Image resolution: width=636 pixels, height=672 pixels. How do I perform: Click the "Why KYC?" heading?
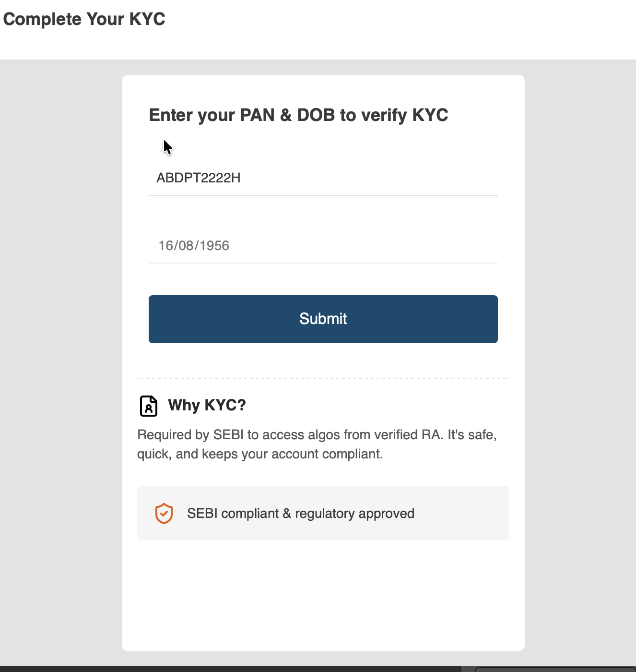coord(207,405)
